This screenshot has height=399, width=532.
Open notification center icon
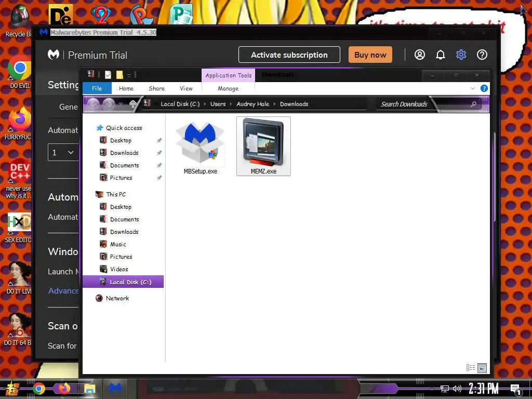(x=516, y=390)
